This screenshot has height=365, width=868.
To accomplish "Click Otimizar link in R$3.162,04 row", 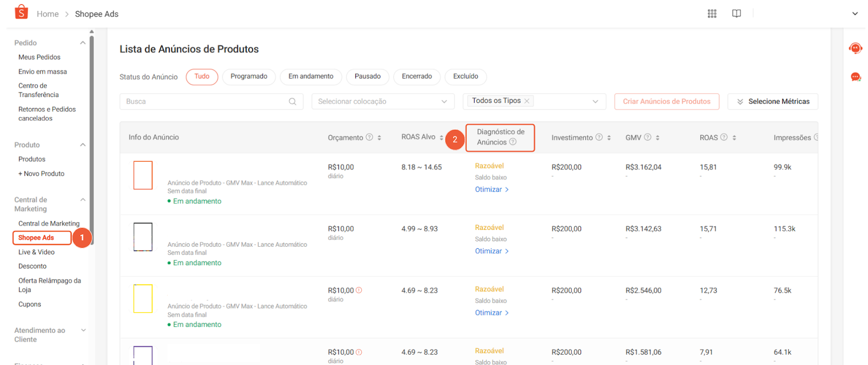I will coord(492,189).
